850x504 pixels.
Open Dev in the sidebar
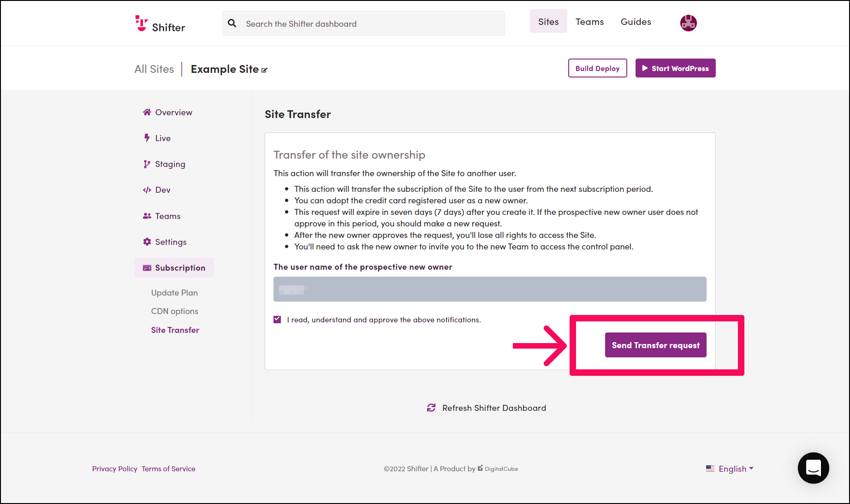(x=157, y=190)
